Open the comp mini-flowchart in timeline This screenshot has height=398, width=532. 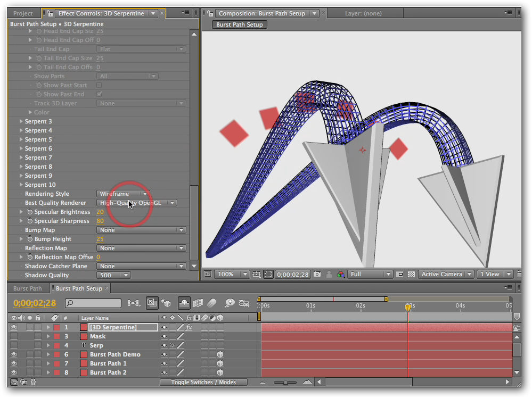pos(134,303)
